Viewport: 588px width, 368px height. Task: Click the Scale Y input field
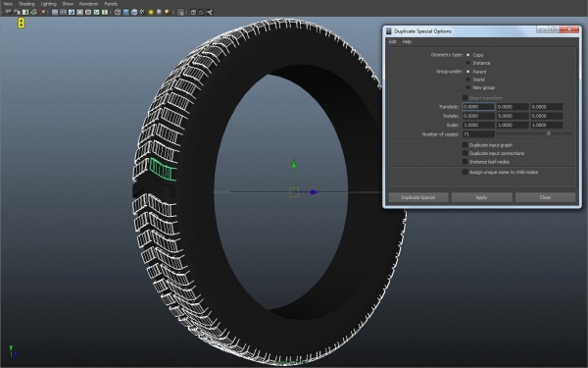click(x=513, y=125)
